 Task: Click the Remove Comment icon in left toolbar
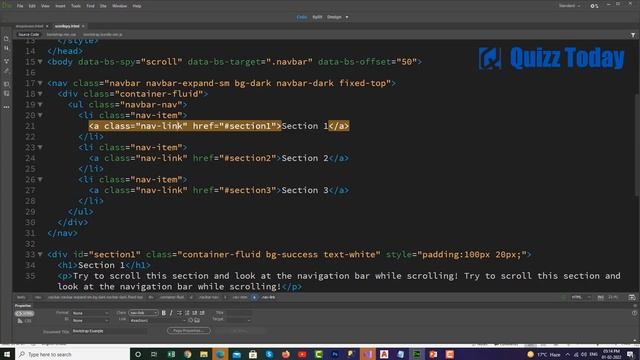point(6,93)
